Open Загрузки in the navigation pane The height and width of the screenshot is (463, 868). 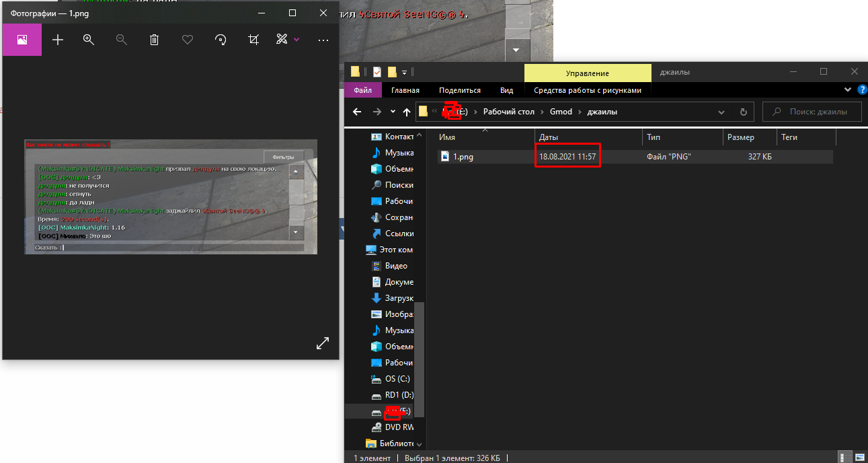coord(393,298)
